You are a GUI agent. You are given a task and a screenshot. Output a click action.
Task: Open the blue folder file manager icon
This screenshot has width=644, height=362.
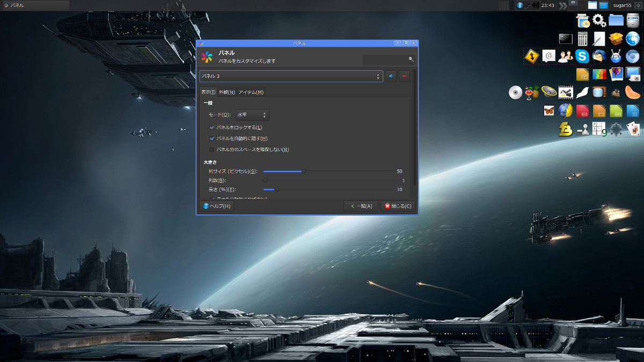click(x=616, y=20)
